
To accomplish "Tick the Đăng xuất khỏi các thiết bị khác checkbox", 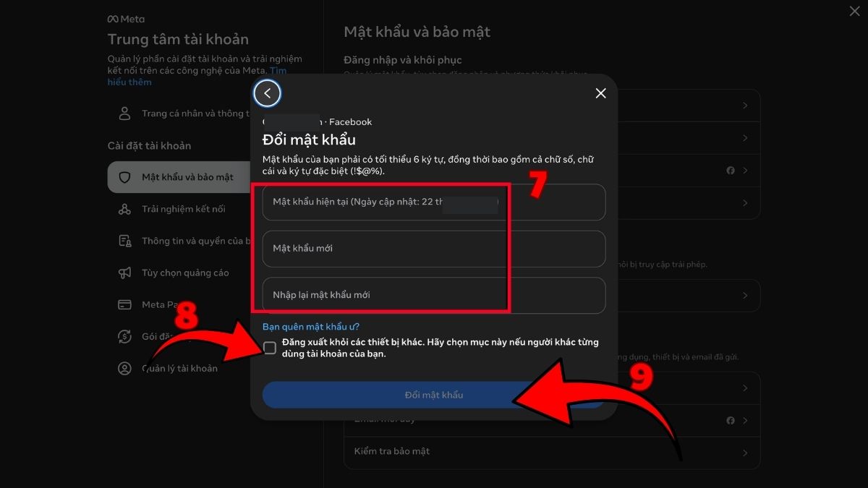I will pos(270,348).
